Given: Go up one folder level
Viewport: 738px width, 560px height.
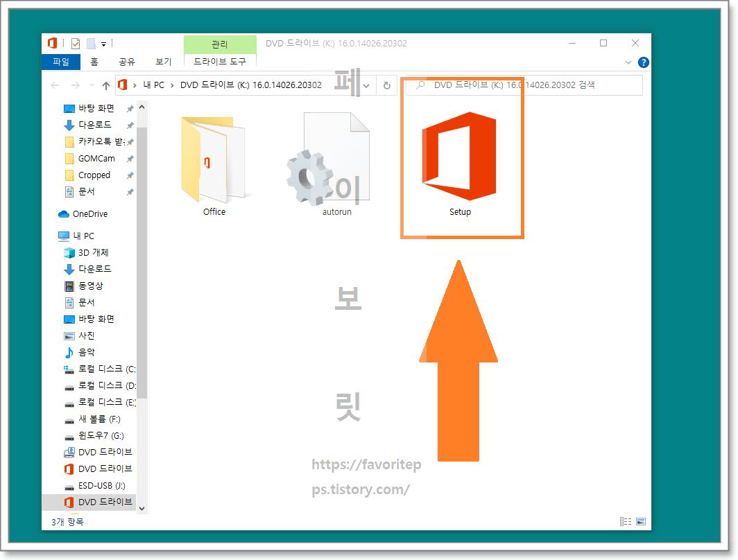Looking at the screenshot, I should (x=106, y=85).
